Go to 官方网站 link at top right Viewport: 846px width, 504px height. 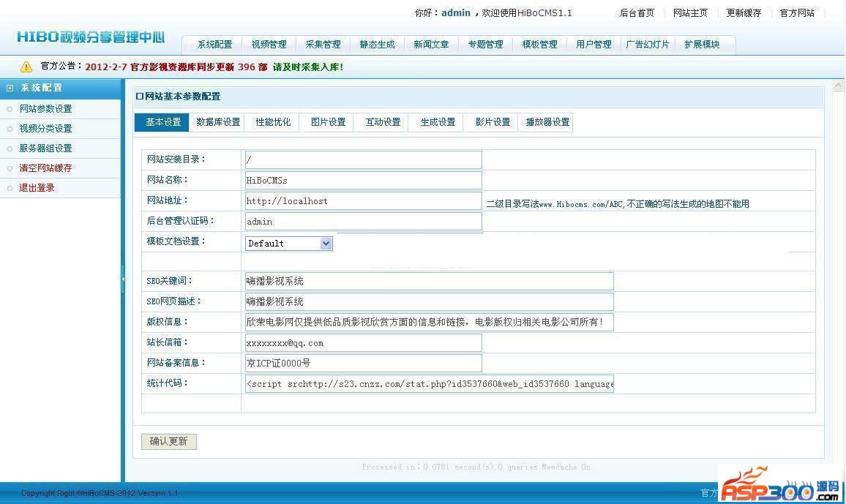797,13
